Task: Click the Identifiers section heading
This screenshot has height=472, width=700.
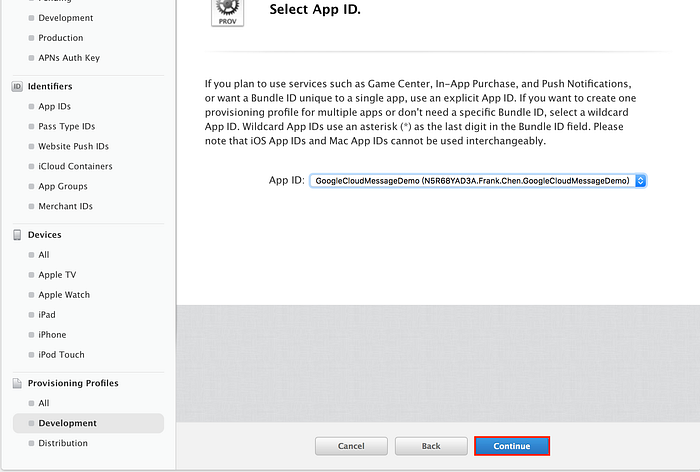Action: pyautogui.click(x=50, y=86)
